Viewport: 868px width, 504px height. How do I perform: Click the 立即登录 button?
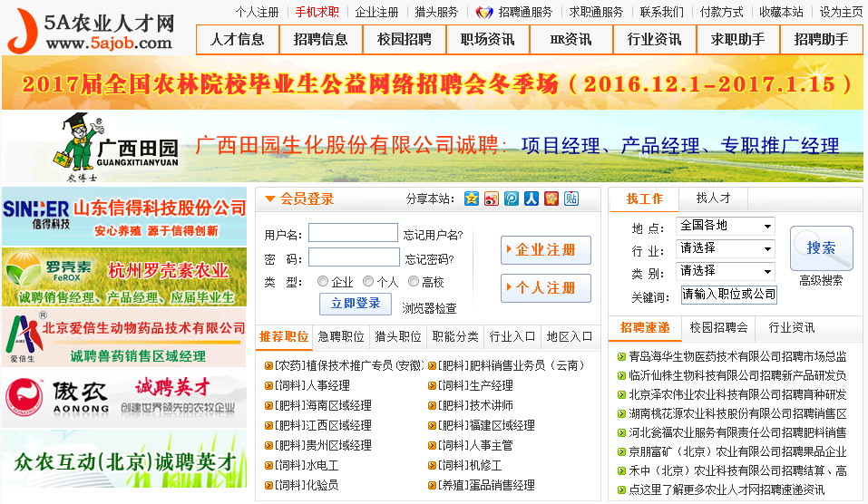356,304
